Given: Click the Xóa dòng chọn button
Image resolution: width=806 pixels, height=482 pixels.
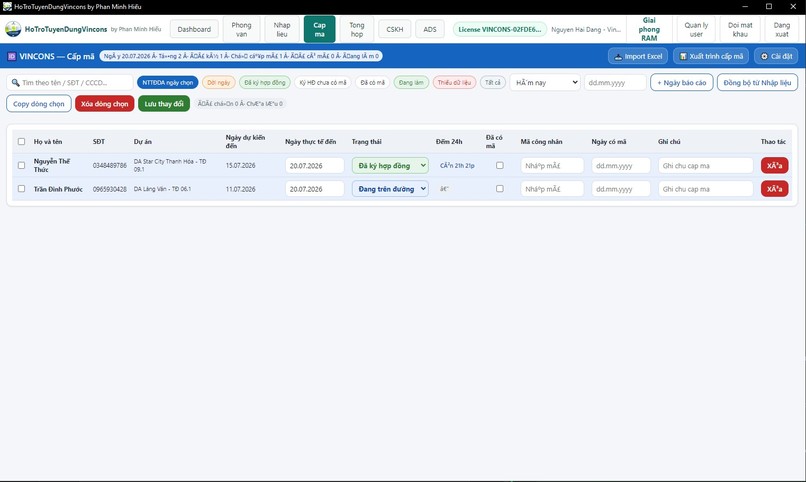Looking at the screenshot, I should pyautogui.click(x=104, y=104).
